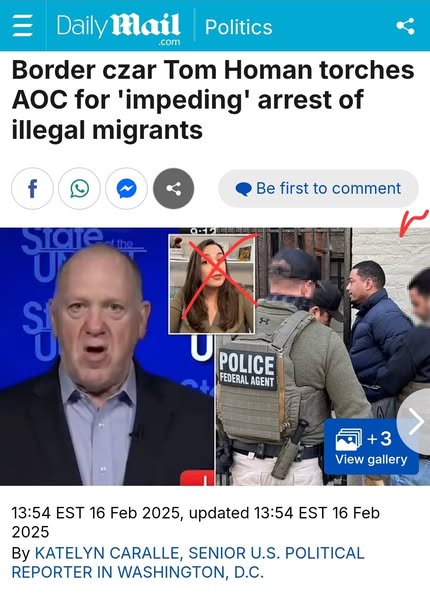
Task: Tap the comment speech bubble icon
Action: [243, 189]
